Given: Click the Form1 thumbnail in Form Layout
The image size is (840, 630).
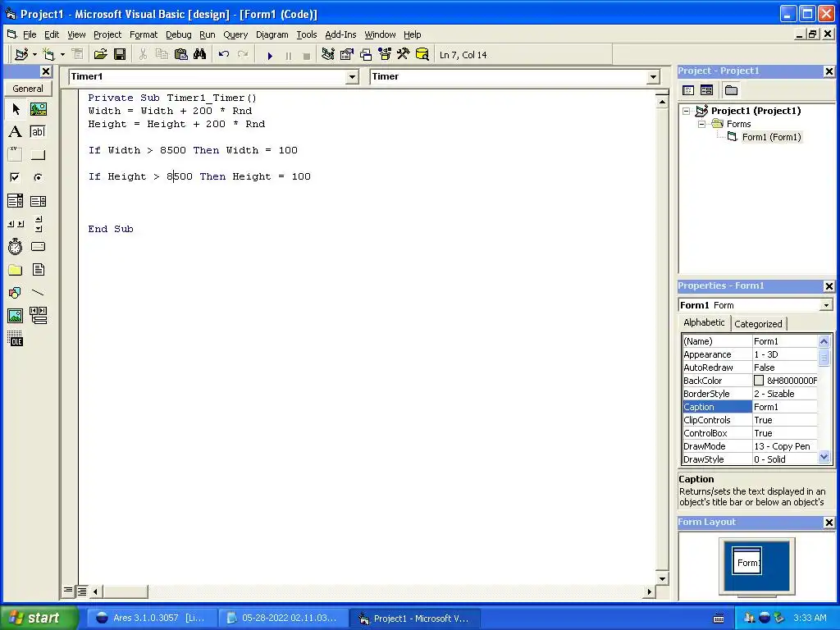Looking at the screenshot, I should [x=746, y=561].
